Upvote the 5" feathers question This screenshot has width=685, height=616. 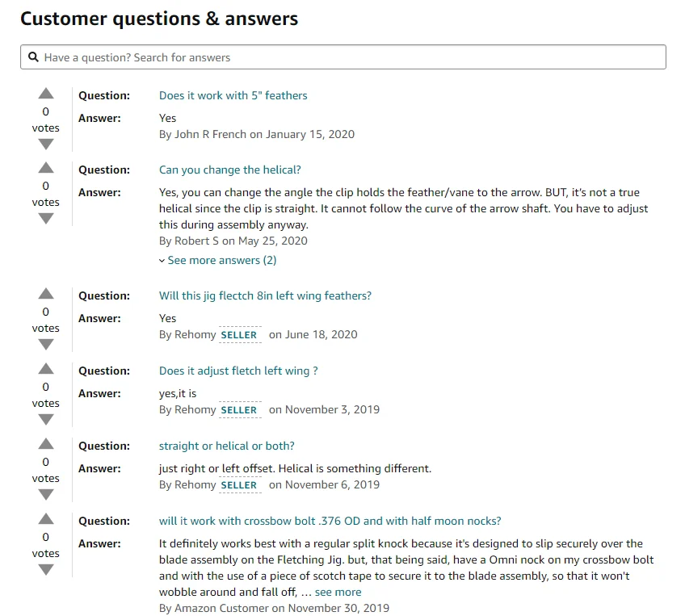(46, 94)
